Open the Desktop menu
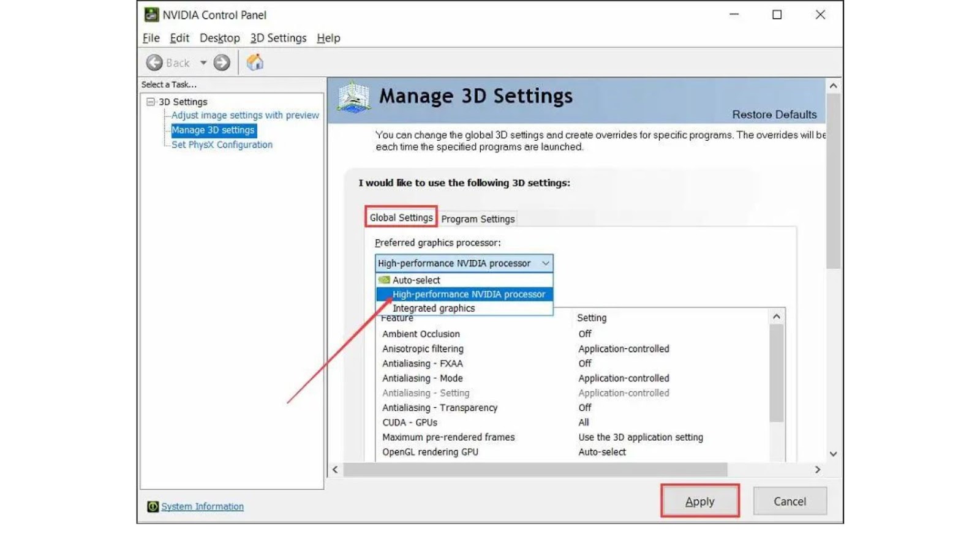 tap(220, 38)
